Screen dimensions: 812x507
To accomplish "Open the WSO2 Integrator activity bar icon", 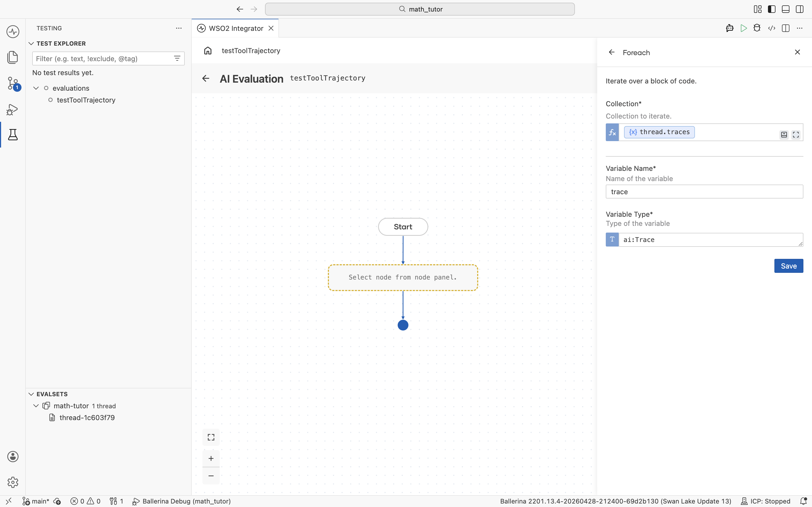I will (x=13, y=32).
